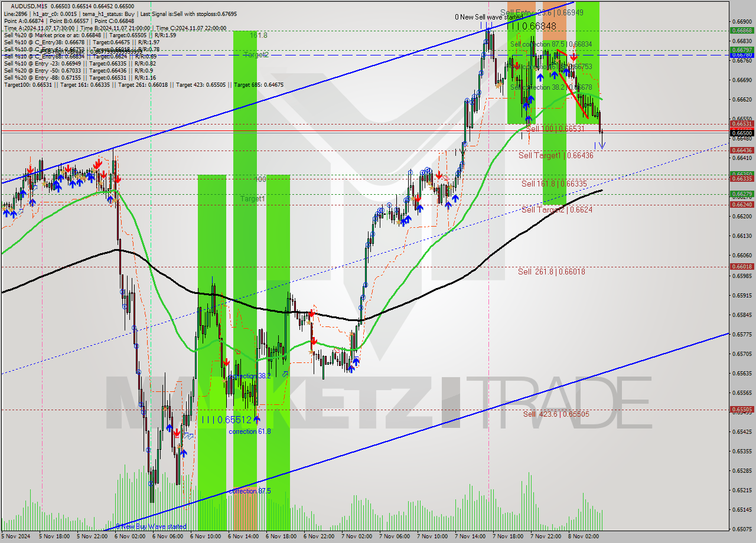
Task: Click the blue 'correction 87.5' label
Action: pyautogui.click(x=250, y=490)
